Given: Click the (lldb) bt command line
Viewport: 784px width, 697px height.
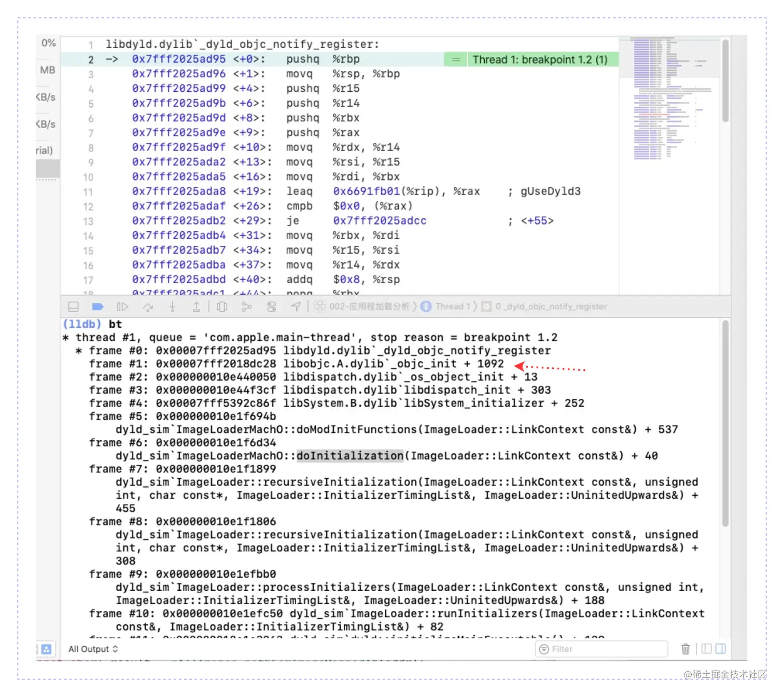Looking at the screenshot, I should coord(92,324).
